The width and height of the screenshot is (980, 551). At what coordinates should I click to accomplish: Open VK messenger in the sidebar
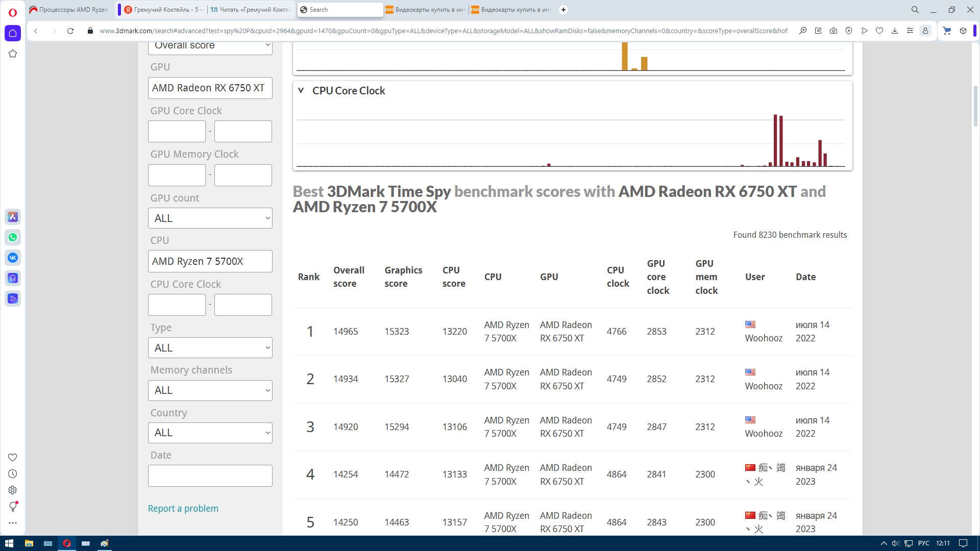click(x=13, y=258)
